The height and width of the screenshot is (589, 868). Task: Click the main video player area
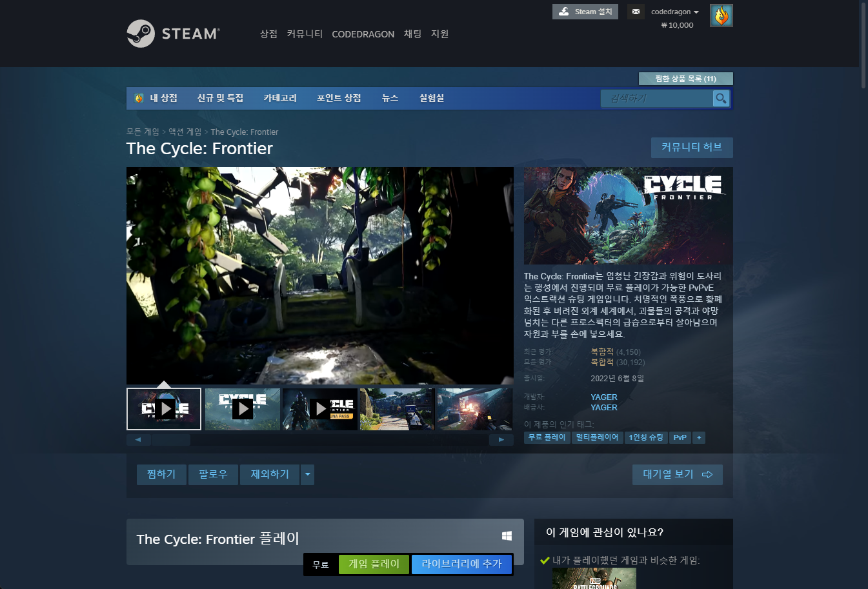(x=320, y=276)
